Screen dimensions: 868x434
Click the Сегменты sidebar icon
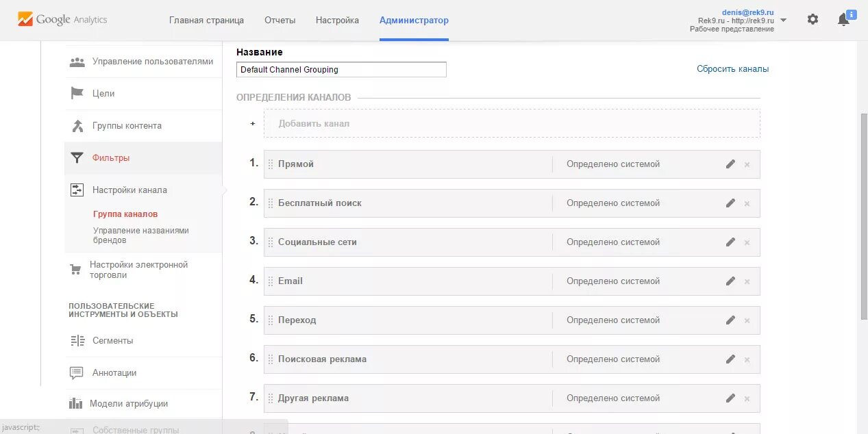tap(77, 341)
